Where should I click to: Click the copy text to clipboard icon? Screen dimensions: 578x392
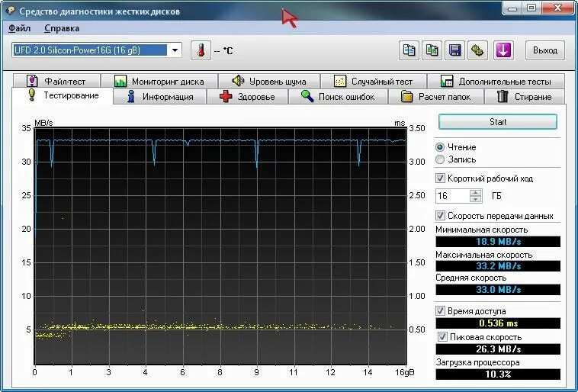409,50
